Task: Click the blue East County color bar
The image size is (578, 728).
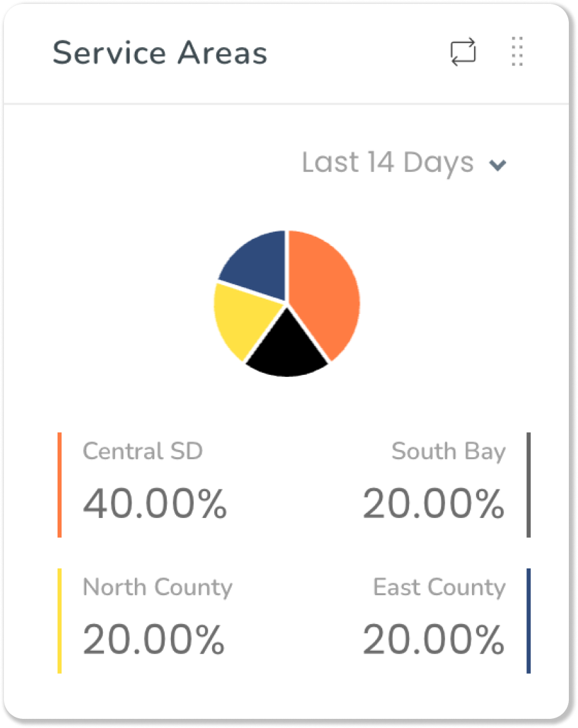Action: (529, 621)
